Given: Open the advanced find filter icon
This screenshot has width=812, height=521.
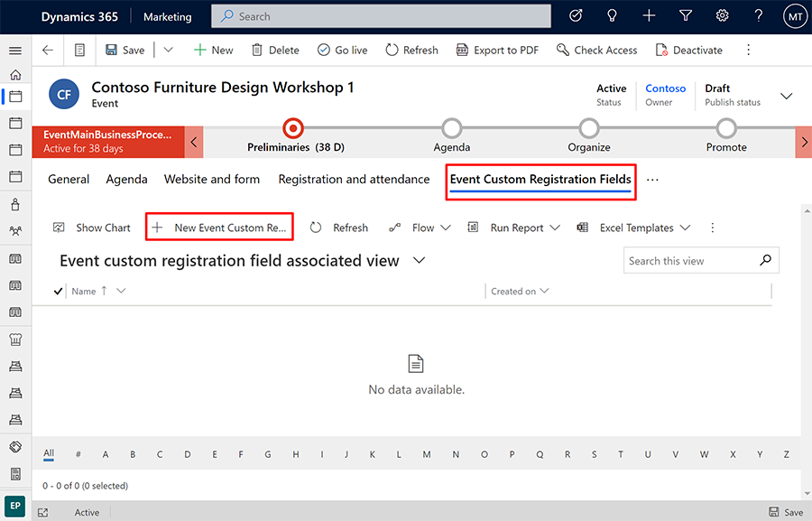Looking at the screenshot, I should 686,16.
